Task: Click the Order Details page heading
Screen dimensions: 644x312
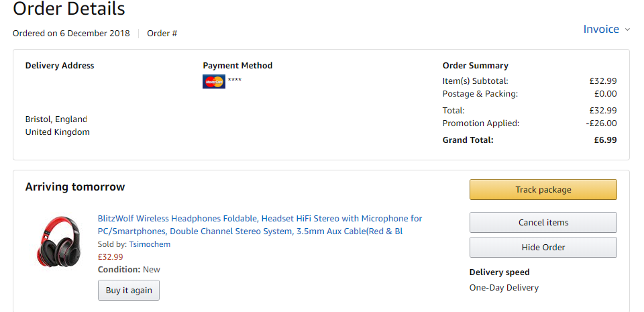Action: pyautogui.click(x=69, y=8)
